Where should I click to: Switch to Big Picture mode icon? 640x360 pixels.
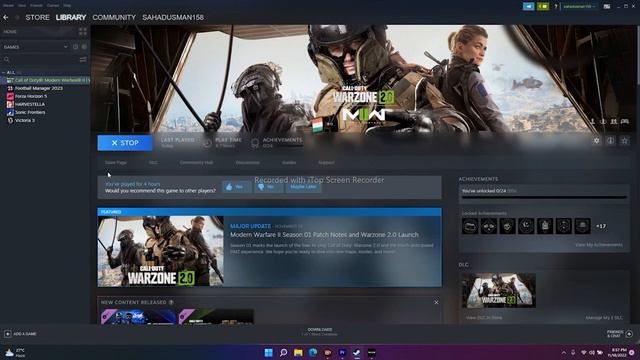click(607, 7)
